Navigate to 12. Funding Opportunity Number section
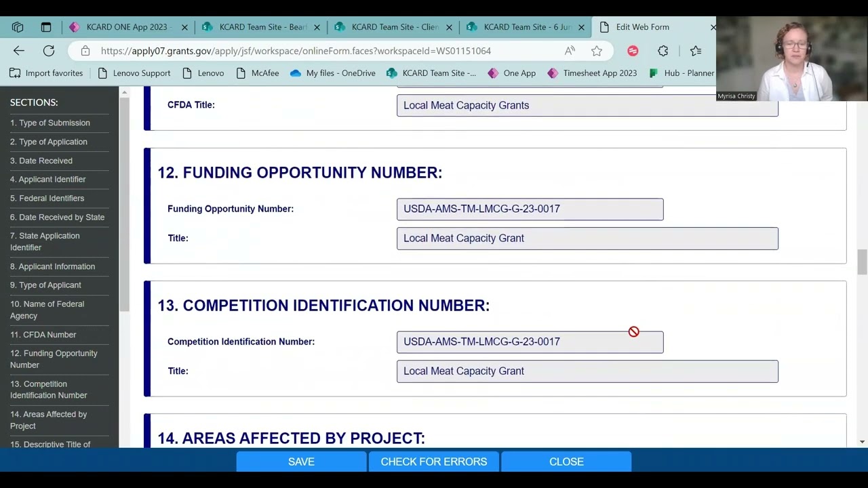Viewport: 868px width, 488px height. [x=54, y=359]
